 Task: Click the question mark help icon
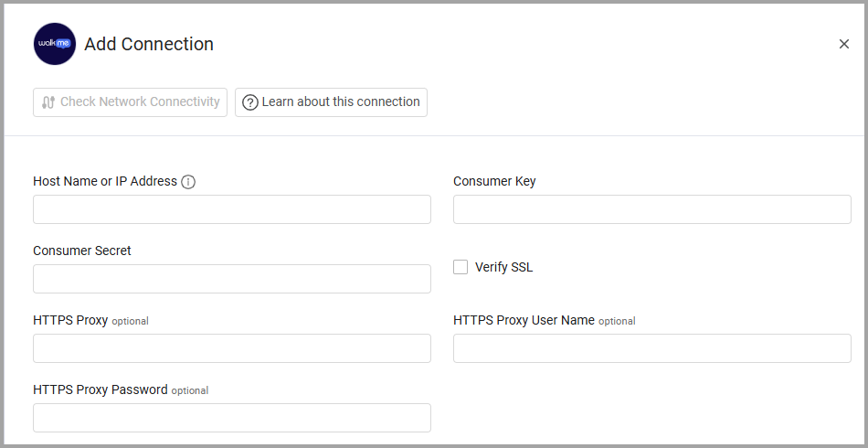point(249,102)
